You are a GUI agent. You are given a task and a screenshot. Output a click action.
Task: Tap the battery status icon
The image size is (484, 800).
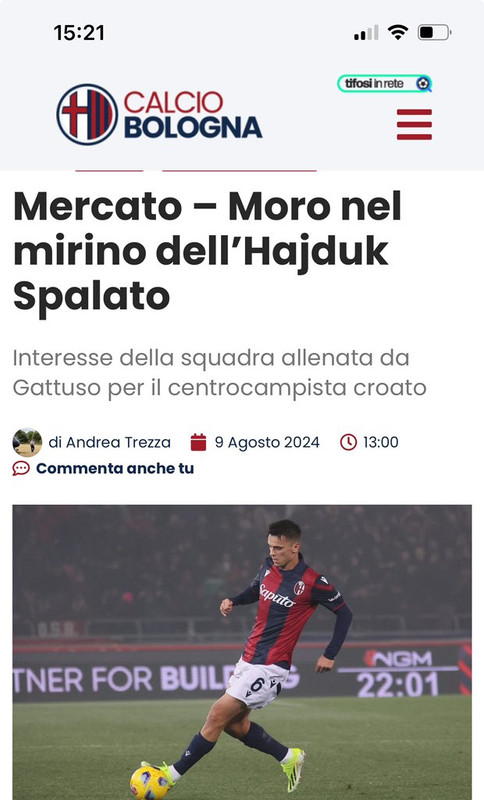click(x=434, y=33)
